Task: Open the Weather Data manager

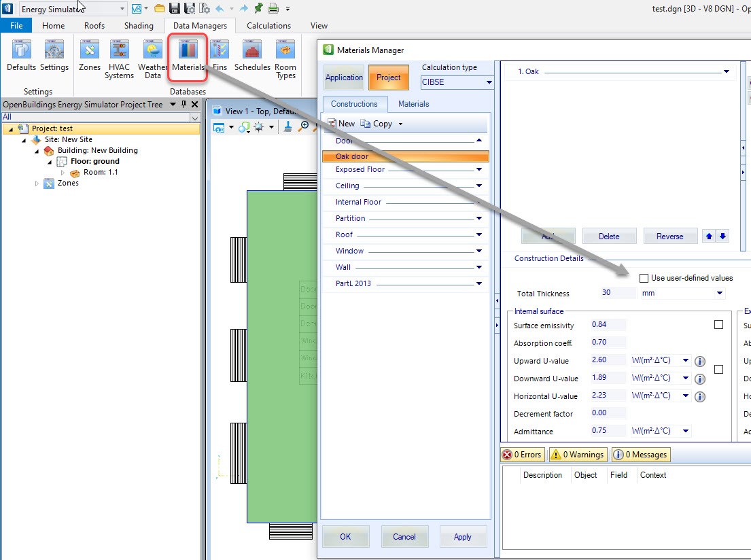Action: tap(152, 59)
